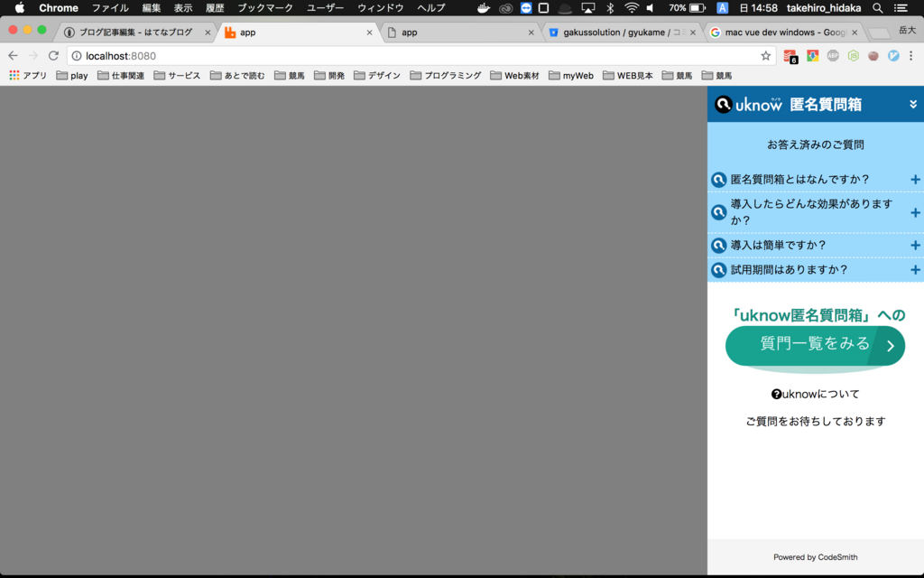Click the 質問一覧をみる button
Screen dimensions: 924x578
tap(815, 345)
